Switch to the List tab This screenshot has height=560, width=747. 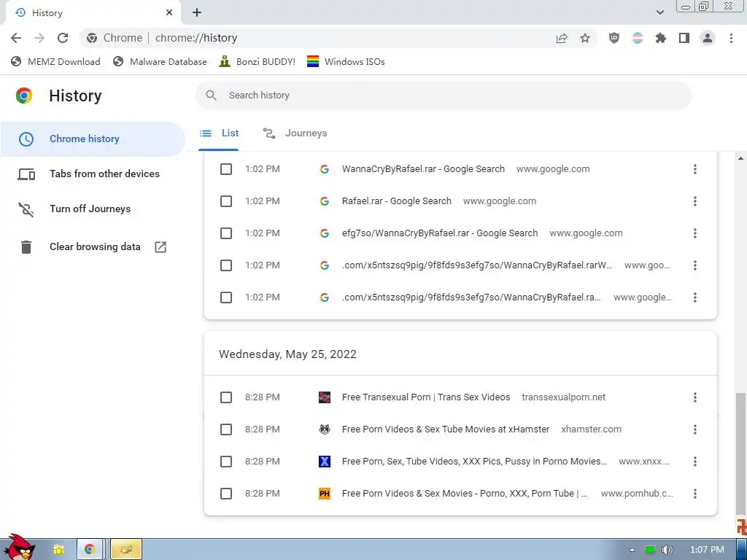point(219,133)
